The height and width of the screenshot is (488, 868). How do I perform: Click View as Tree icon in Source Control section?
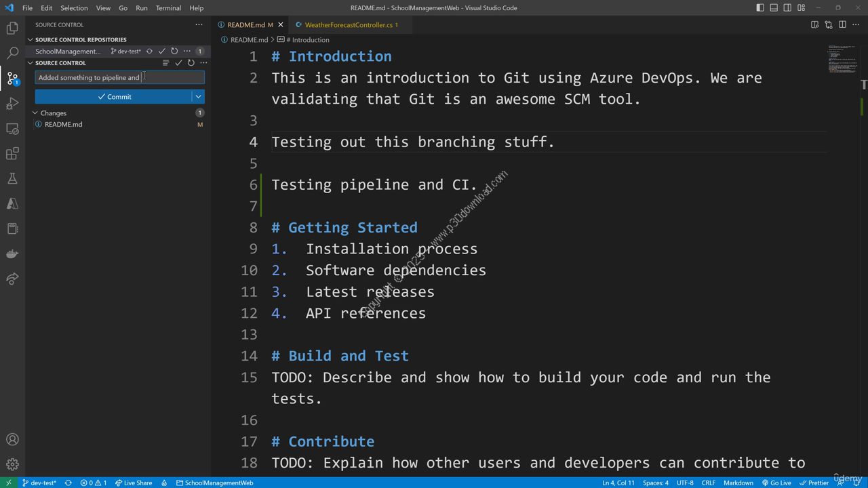(165, 63)
